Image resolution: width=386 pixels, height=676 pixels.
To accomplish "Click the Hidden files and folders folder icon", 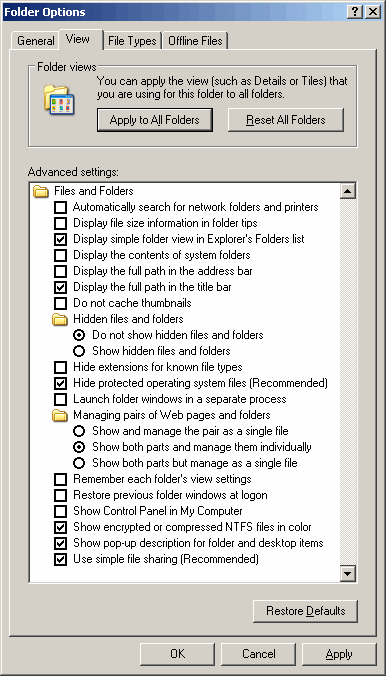I will (60, 319).
